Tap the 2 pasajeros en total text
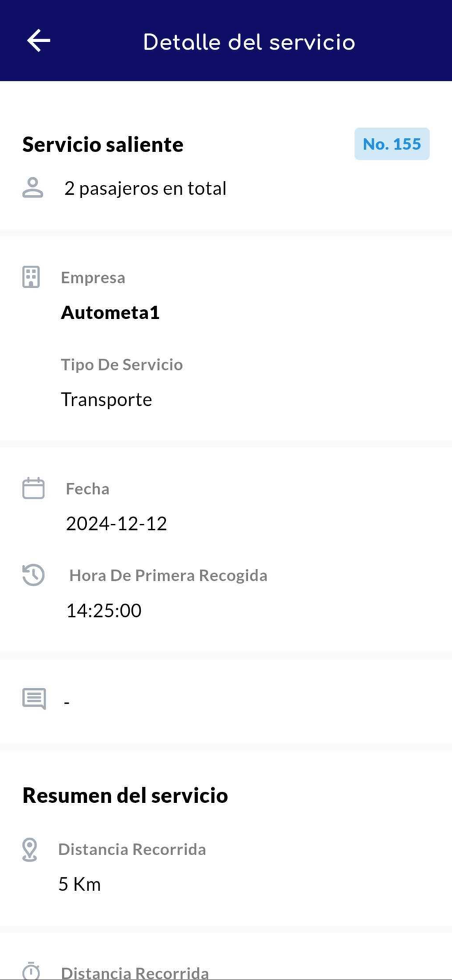452x980 pixels. tap(144, 188)
